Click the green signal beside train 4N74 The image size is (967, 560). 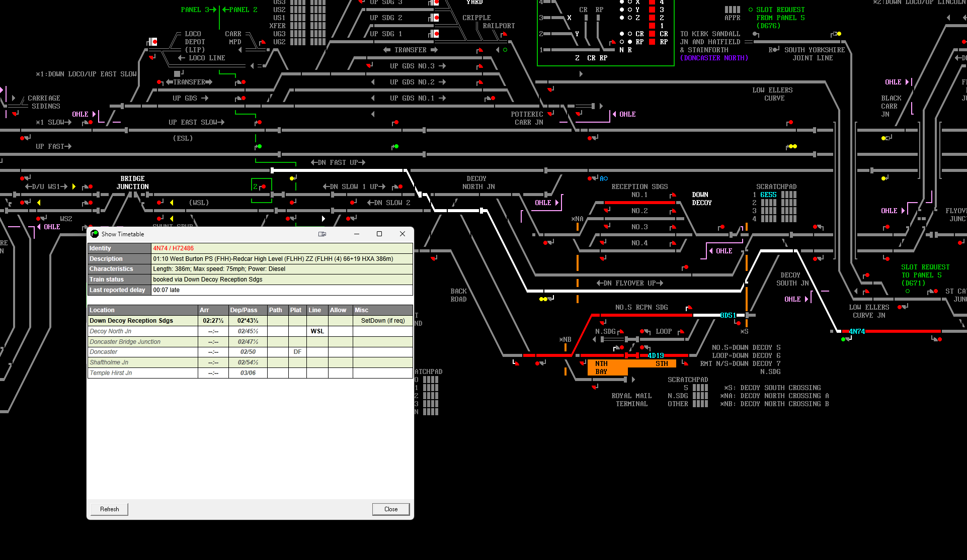click(843, 339)
